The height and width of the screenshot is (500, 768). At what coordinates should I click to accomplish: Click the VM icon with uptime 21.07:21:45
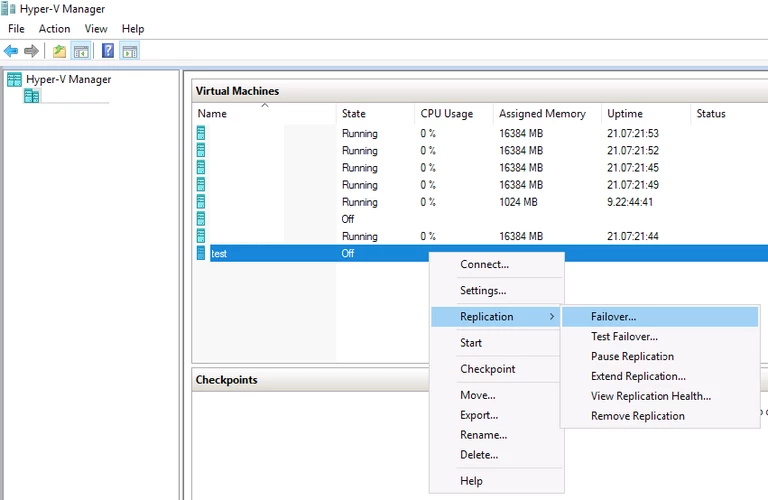click(201, 167)
